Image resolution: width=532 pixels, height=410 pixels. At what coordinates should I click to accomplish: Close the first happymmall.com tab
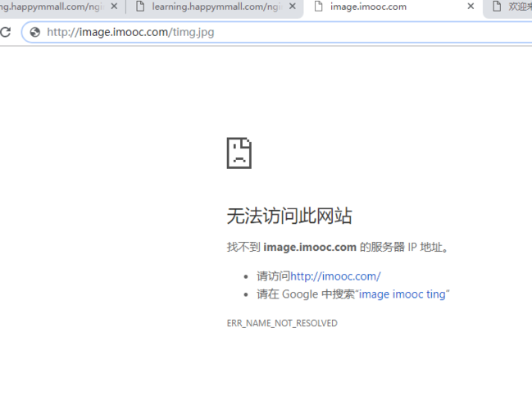point(114,6)
